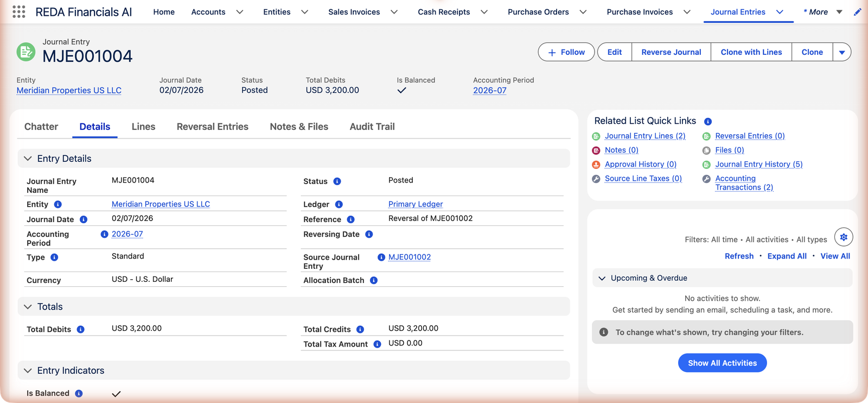Click the pencil edit navigation icon
This screenshot has width=868, height=403.
[858, 12]
